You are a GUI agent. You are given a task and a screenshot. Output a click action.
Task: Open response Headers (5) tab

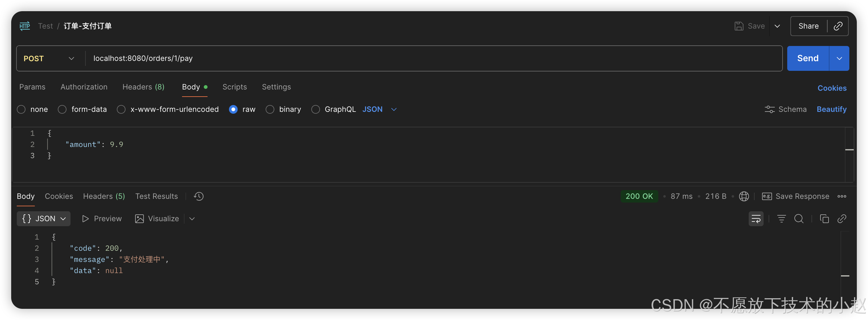pyautogui.click(x=104, y=196)
